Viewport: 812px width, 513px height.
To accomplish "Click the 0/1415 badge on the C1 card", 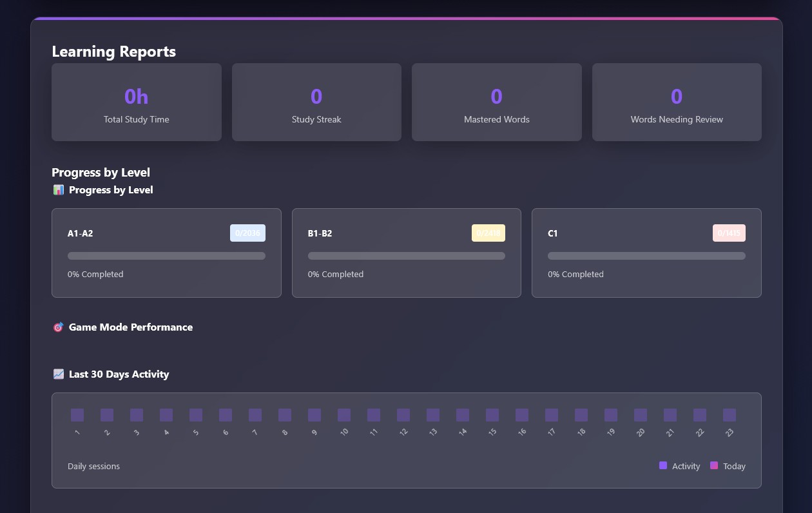I will 729,233.
